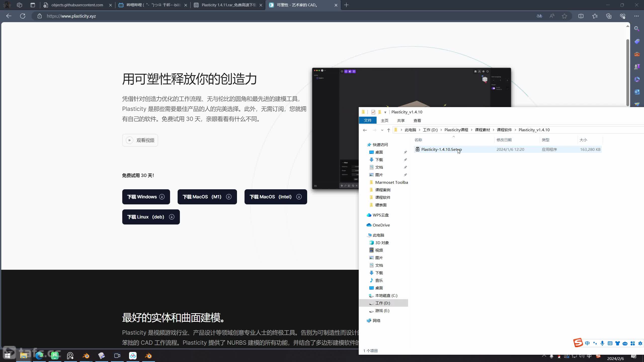The width and height of the screenshot is (644, 362).
Task: Expand the chevron after 工作 (D:) in breadcrumb
Action: coord(441,130)
